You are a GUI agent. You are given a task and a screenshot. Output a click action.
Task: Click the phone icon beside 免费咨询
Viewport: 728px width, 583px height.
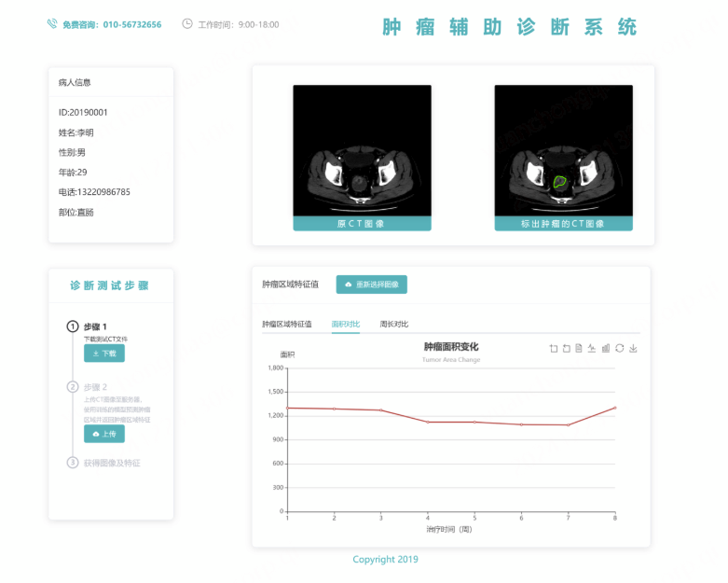click(x=52, y=23)
